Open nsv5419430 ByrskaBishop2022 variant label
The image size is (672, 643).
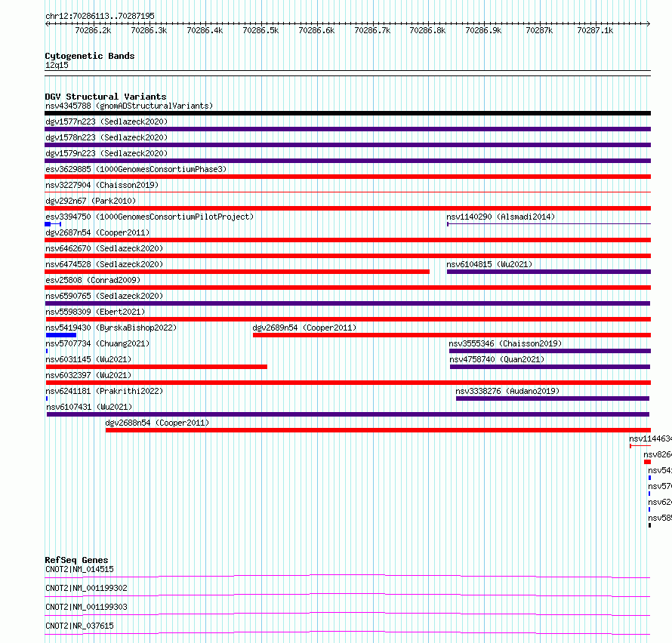pyautogui.click(x=111, y=328)
